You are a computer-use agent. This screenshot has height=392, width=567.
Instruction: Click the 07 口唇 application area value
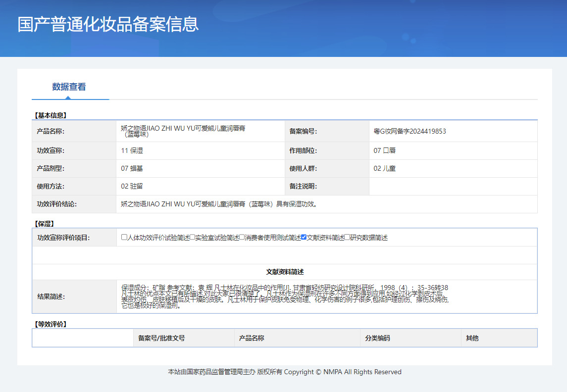coord(384,150)
